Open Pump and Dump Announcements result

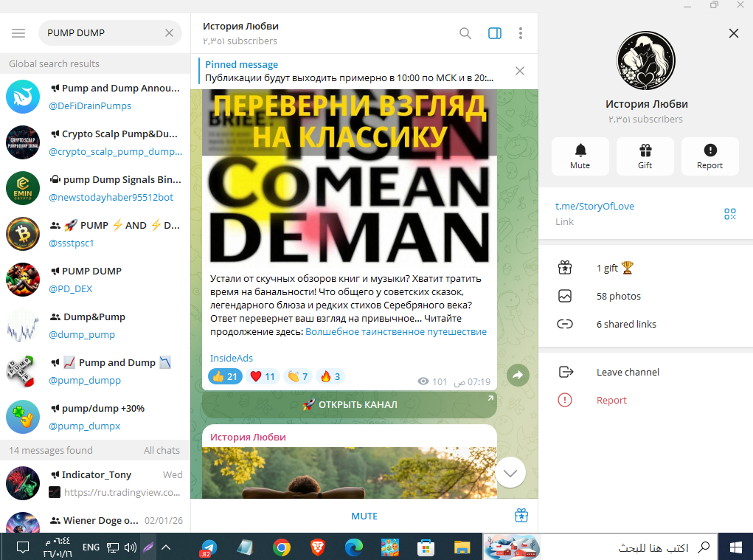(x=95, y=97)
